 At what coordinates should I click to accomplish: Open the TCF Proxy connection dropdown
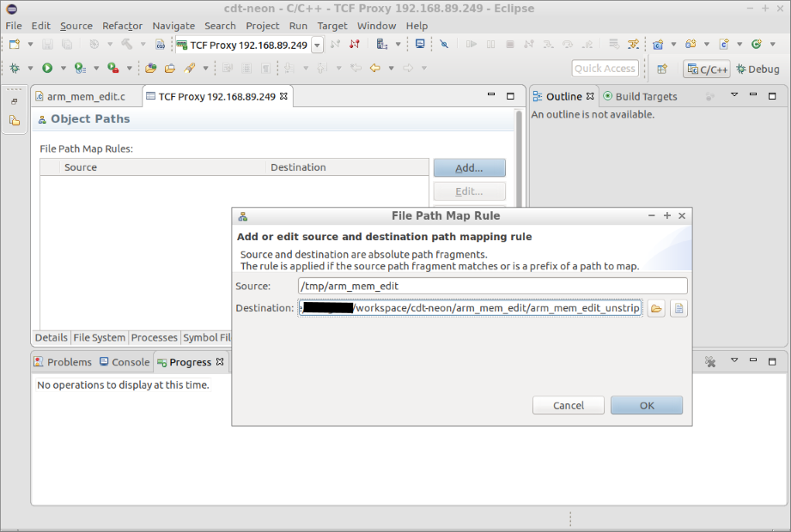[317, 45]
